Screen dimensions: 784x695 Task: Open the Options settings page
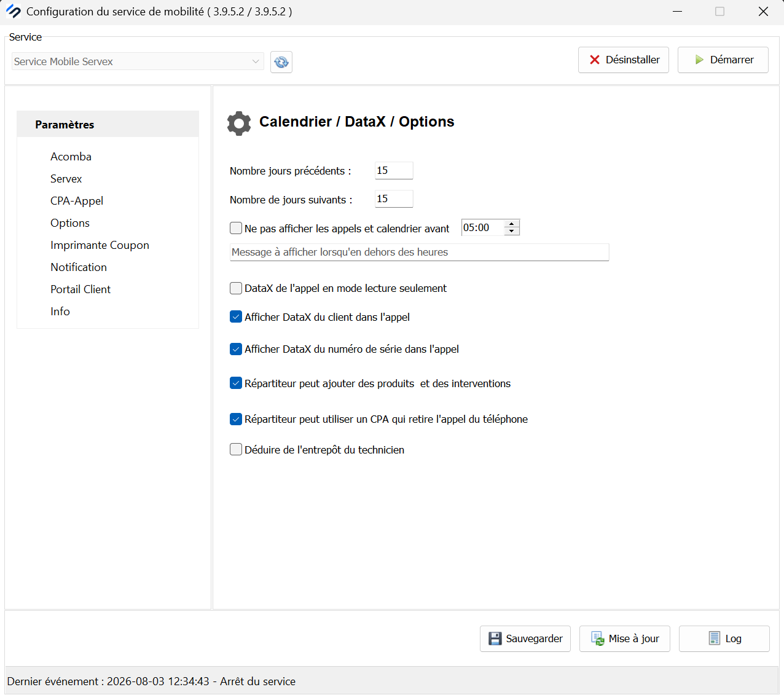[70, 222]
